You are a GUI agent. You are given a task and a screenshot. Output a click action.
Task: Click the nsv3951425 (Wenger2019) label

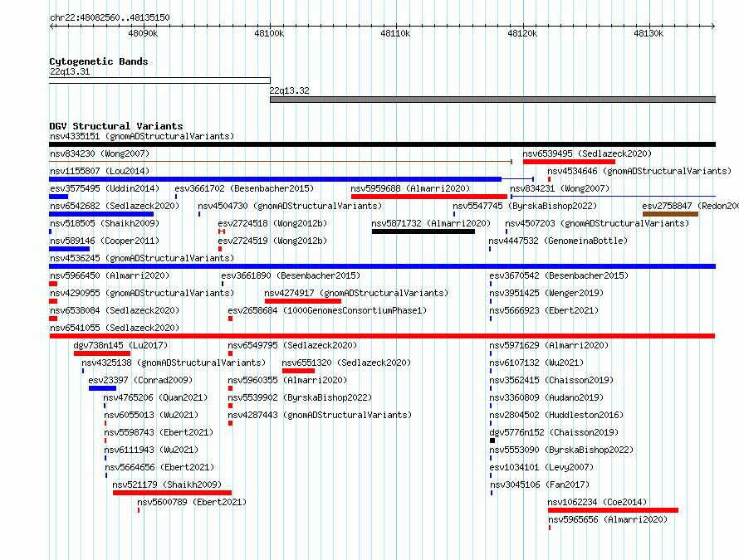[546, 293]
